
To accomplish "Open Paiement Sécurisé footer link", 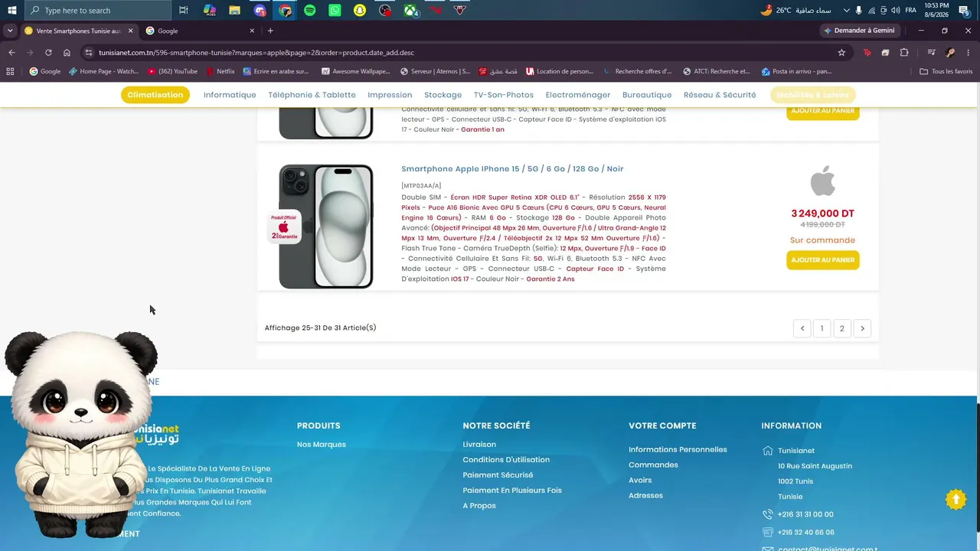I will point(498,475).
